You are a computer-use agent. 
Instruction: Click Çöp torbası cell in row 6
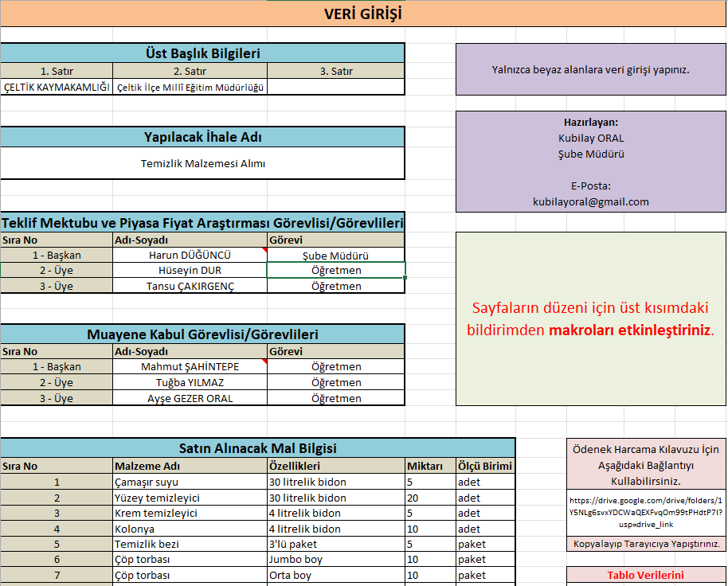click(190, 559)
